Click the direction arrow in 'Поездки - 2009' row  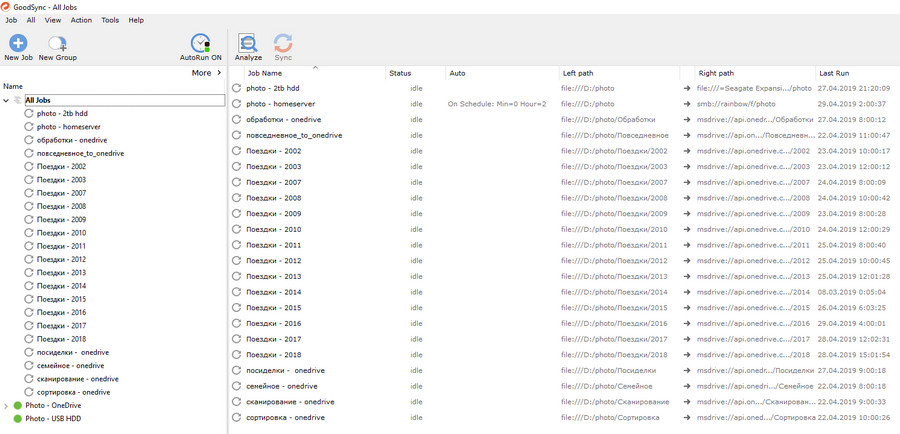click(x=687, y=214)
